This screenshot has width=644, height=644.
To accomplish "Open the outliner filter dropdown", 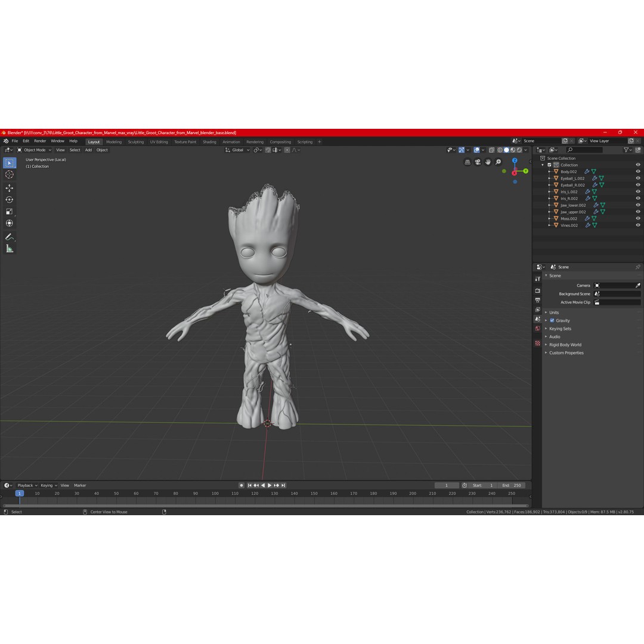I will [x=627, y=150].
